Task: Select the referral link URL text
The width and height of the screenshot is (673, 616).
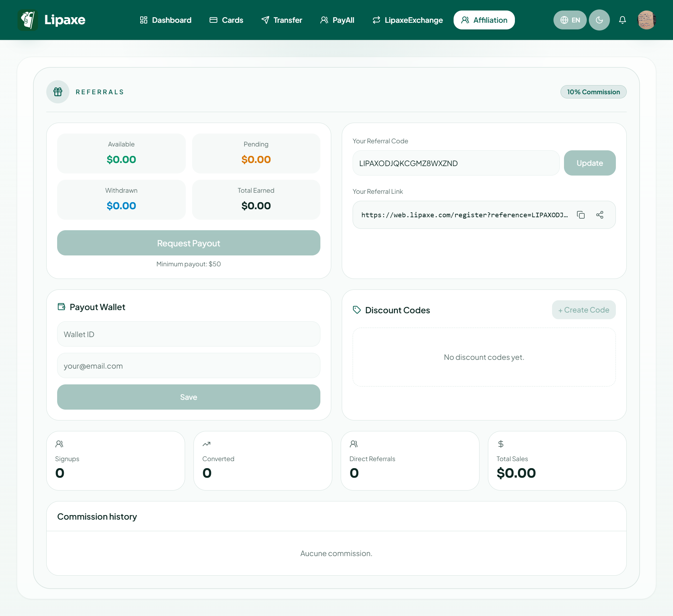Action: coord(465,215)
